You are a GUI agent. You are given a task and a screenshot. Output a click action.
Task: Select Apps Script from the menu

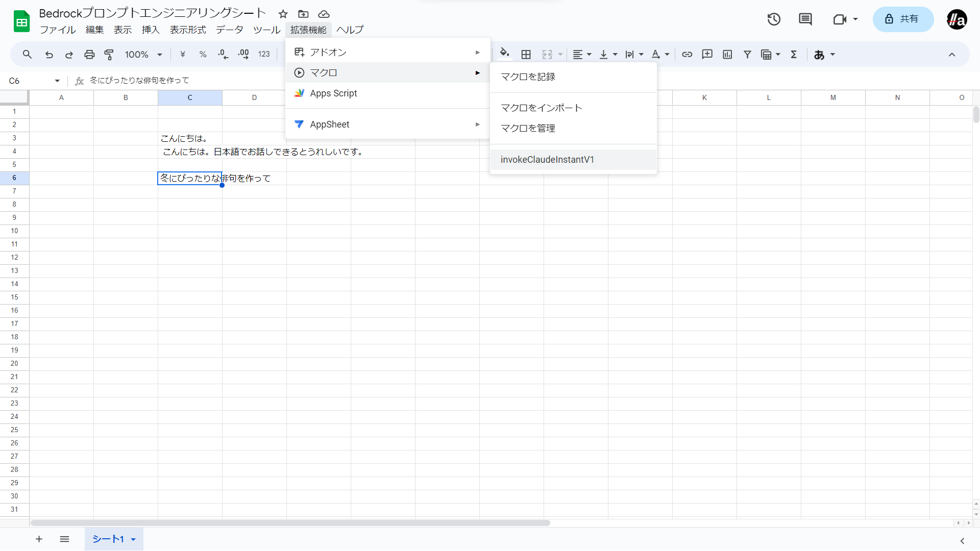click(x=333, y=93)
